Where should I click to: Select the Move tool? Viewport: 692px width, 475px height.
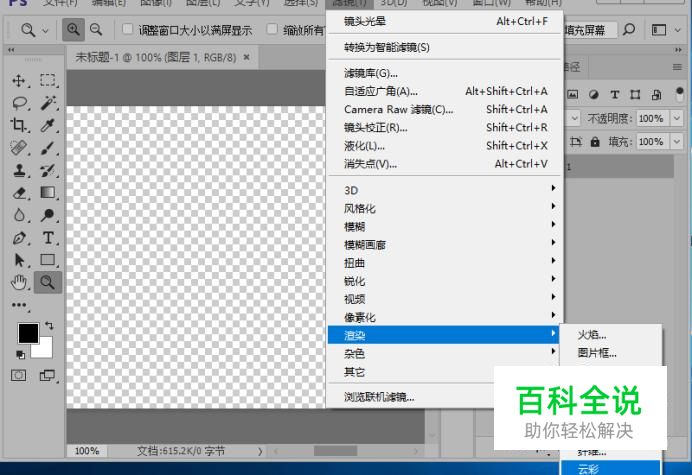pos(19,81)
